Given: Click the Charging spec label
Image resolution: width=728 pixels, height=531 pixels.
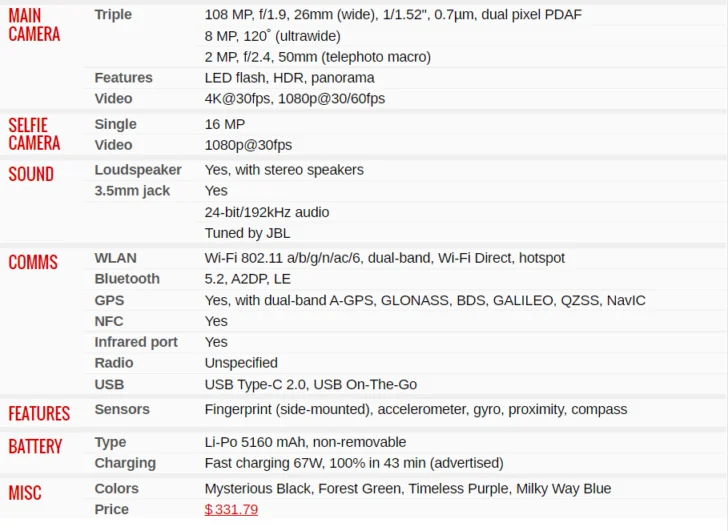Looking at the screenshot, I should pos(125,463).
